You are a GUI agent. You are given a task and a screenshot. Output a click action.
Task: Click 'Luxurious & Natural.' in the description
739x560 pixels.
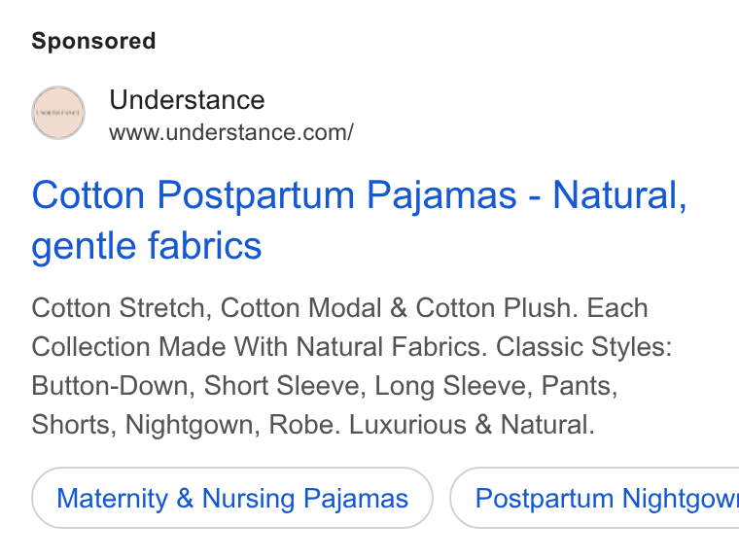[x=472, y=424]
